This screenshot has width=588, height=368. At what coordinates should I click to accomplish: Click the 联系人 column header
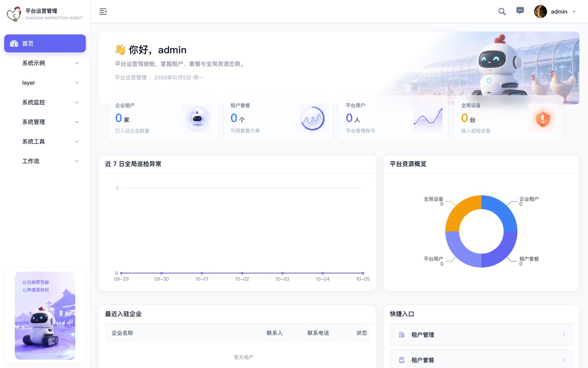point(274,333)
